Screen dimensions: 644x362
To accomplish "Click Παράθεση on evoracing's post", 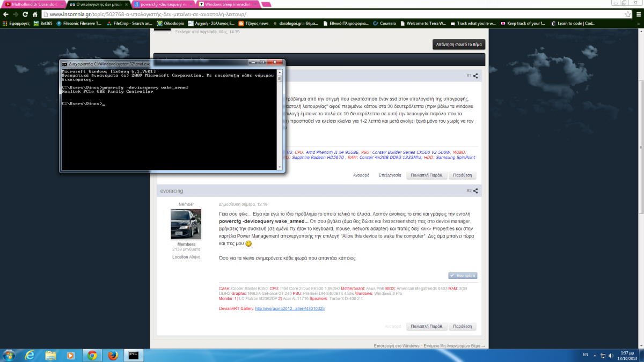I will tap(462, 326).
